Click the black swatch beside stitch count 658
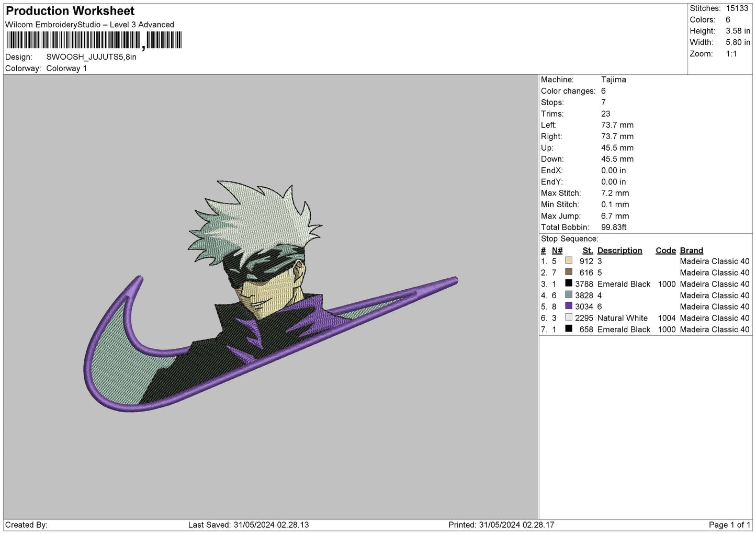This screenshot has height=534, width=756. pyautogui.click(x=569, y=329)
